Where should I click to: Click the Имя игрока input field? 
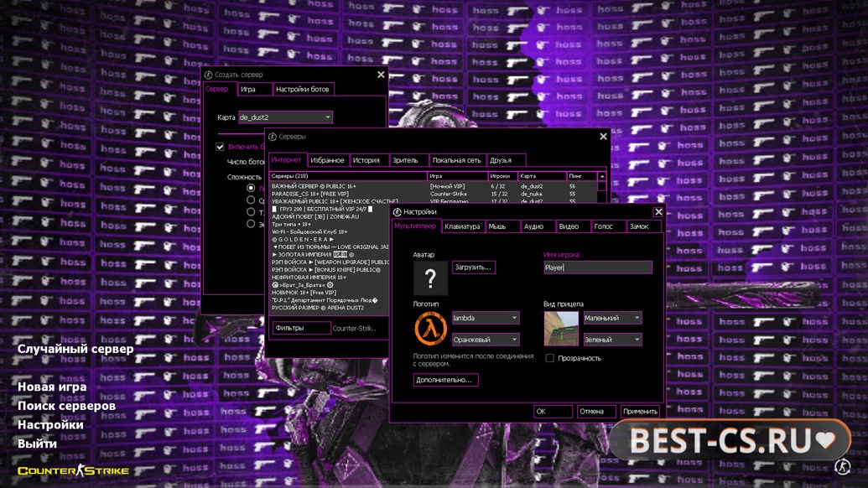[598, 267]
